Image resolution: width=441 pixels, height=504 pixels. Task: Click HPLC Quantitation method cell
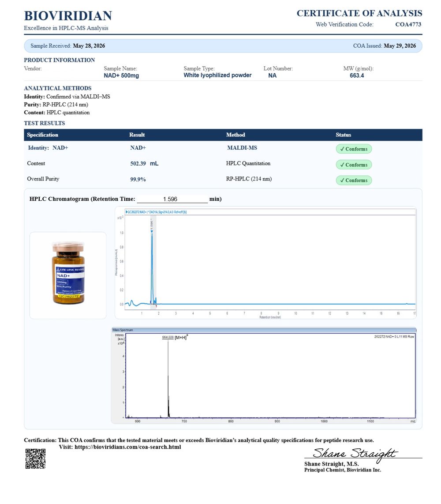tap(248, 163)
